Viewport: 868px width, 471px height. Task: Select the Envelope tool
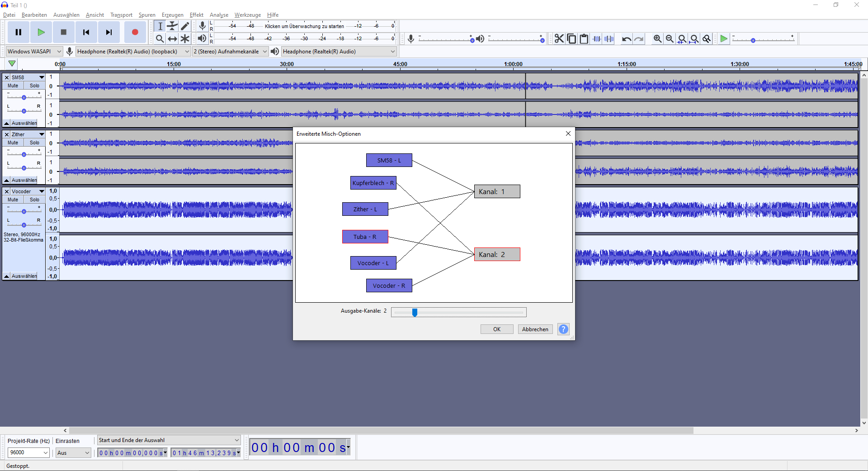point(172,26)
